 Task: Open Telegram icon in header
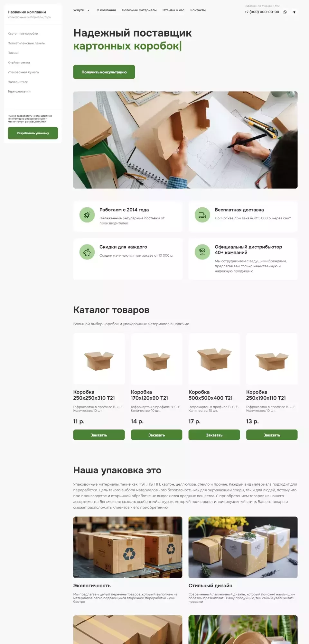pyautogui.click(x=294, y=12)
